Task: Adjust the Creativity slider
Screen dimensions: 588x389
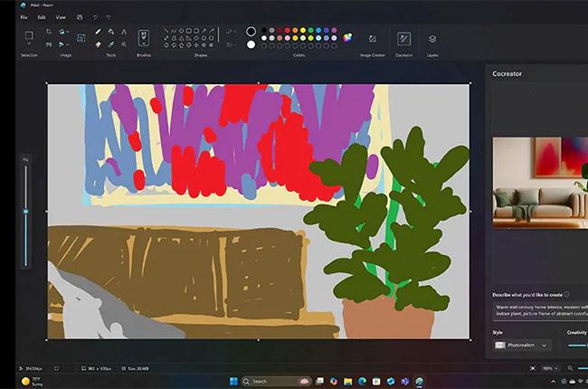Action: pos(578,345)
